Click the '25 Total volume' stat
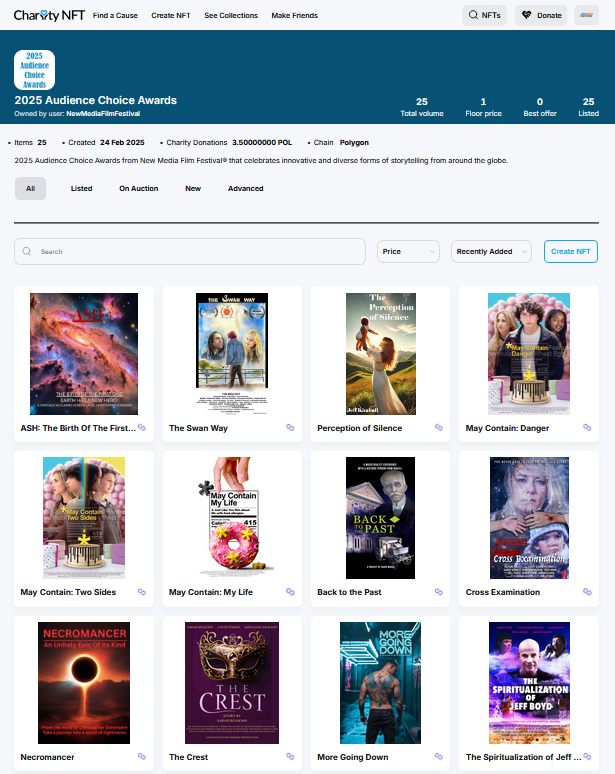The height and width of the screenshot is (774, 615). 422,107
